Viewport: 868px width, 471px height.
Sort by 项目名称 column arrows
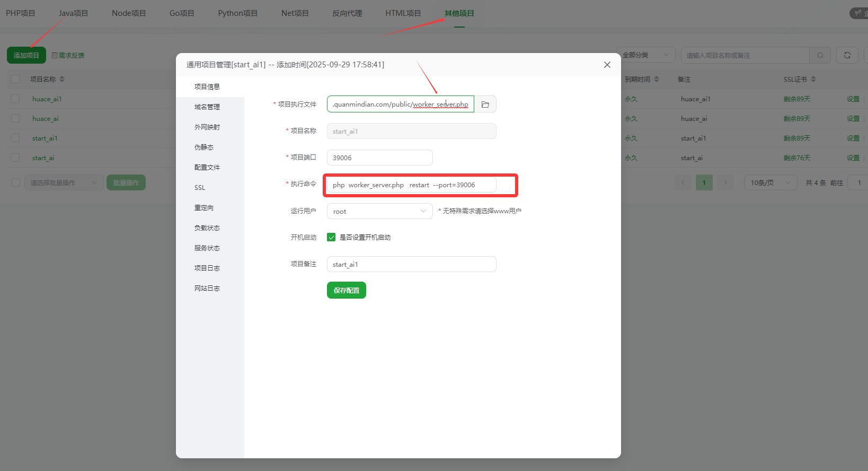tap(62, 79)
